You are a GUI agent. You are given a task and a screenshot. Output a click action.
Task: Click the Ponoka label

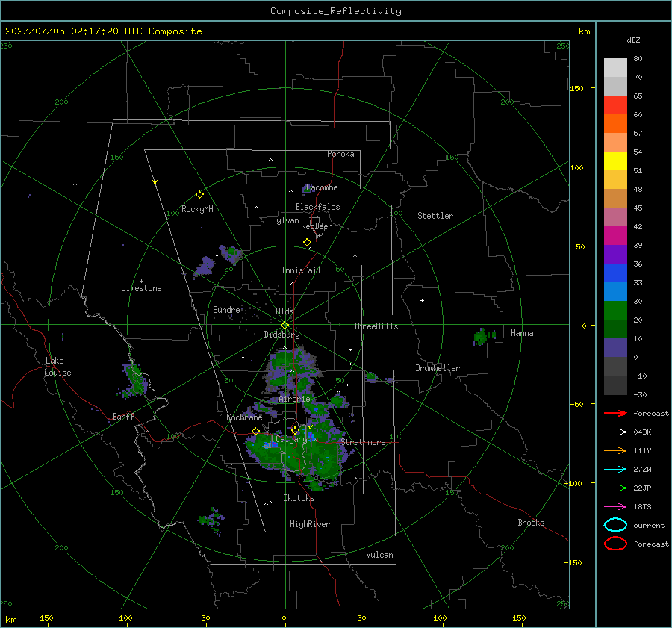[x=340, y=154]
